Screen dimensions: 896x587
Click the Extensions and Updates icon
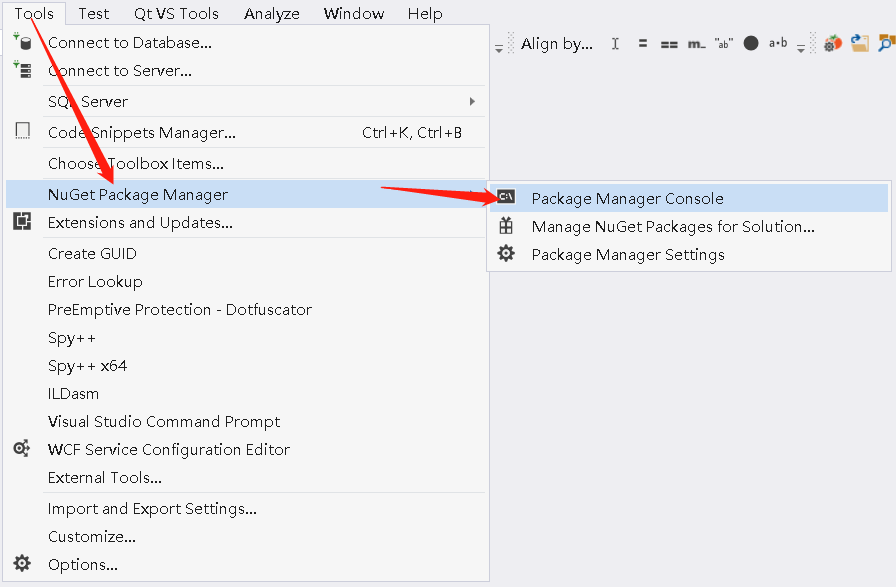[x=22, y=221]
